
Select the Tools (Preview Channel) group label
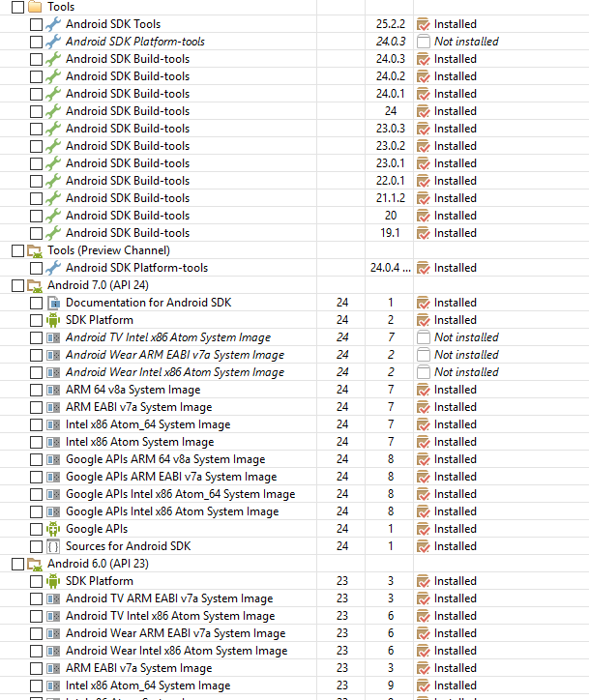109,250
